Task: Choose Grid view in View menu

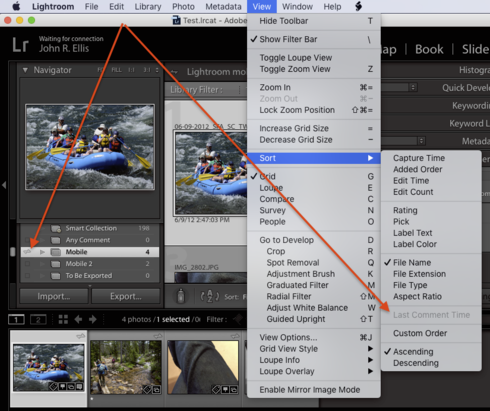Action: click(x=314, y=176)
